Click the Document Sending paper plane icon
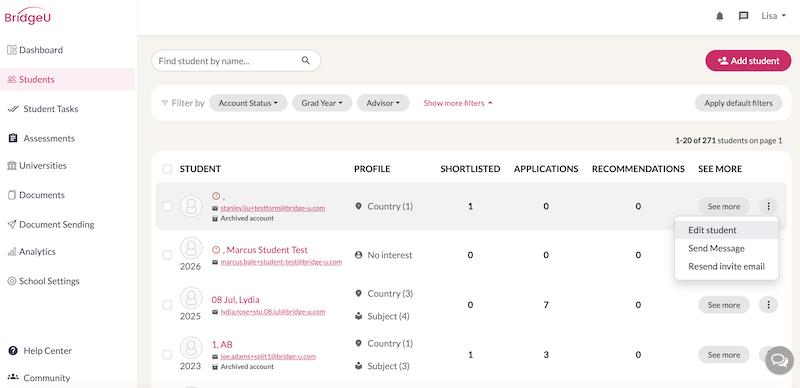This screenshot has width=800, height=388. [x=12, y=224]
